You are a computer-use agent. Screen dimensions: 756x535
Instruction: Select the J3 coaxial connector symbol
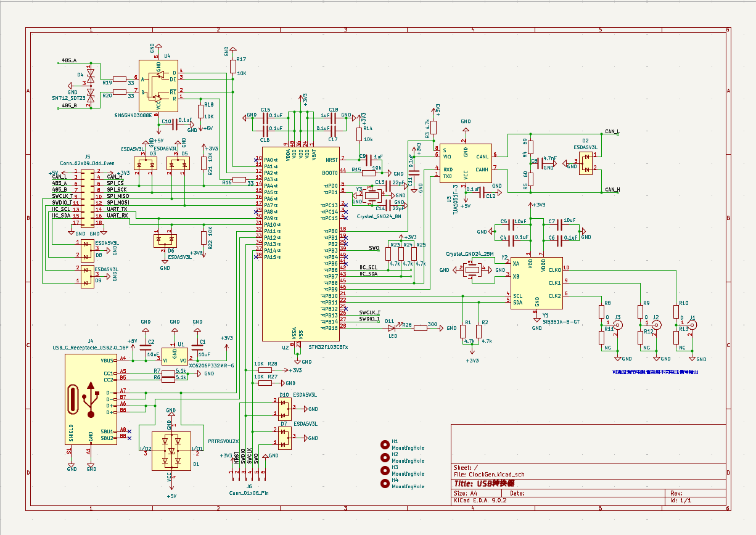[617, 324]
